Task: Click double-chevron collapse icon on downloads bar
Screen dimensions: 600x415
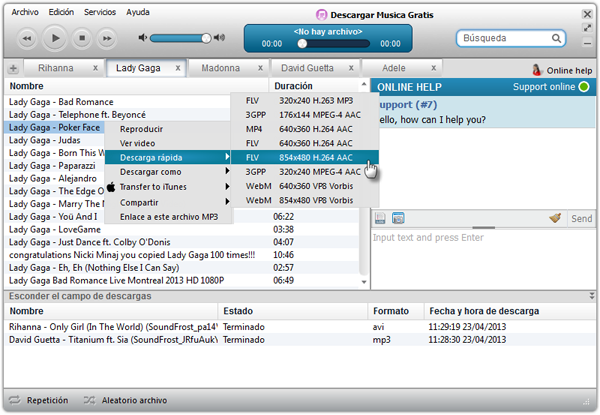Action: pos(592,296)
